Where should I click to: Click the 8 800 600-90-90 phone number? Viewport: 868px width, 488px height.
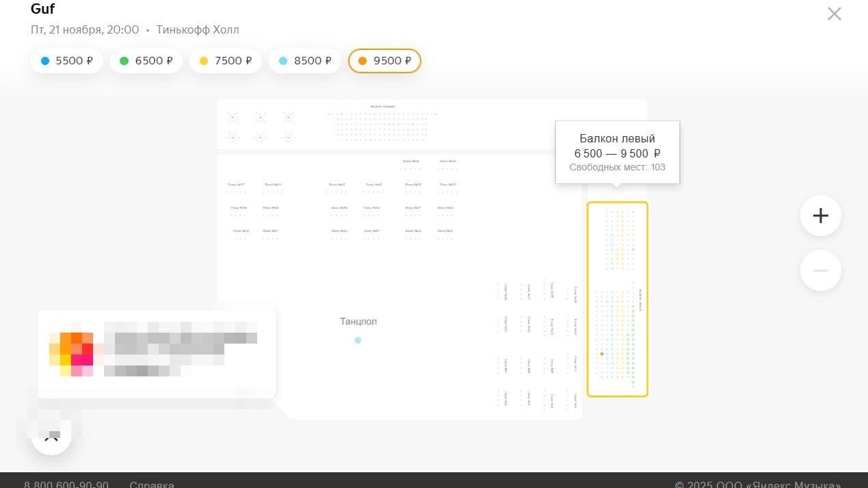pos(66,485)
